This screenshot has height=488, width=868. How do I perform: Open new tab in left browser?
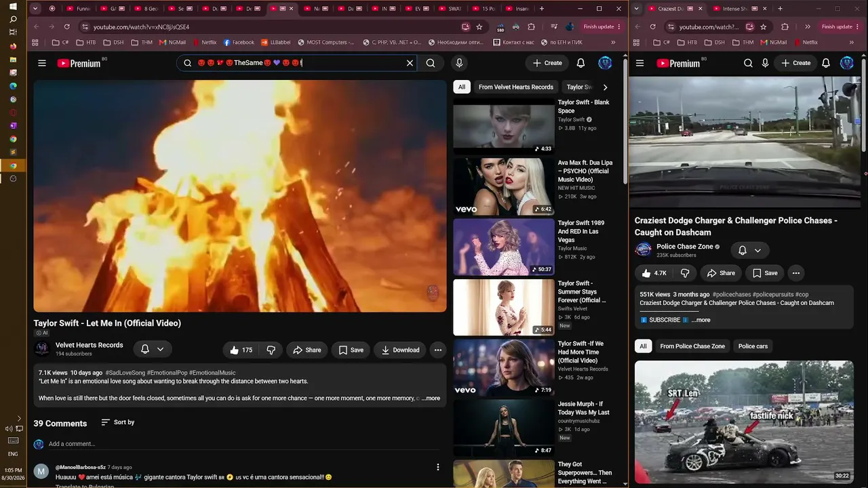coord(541,9)
